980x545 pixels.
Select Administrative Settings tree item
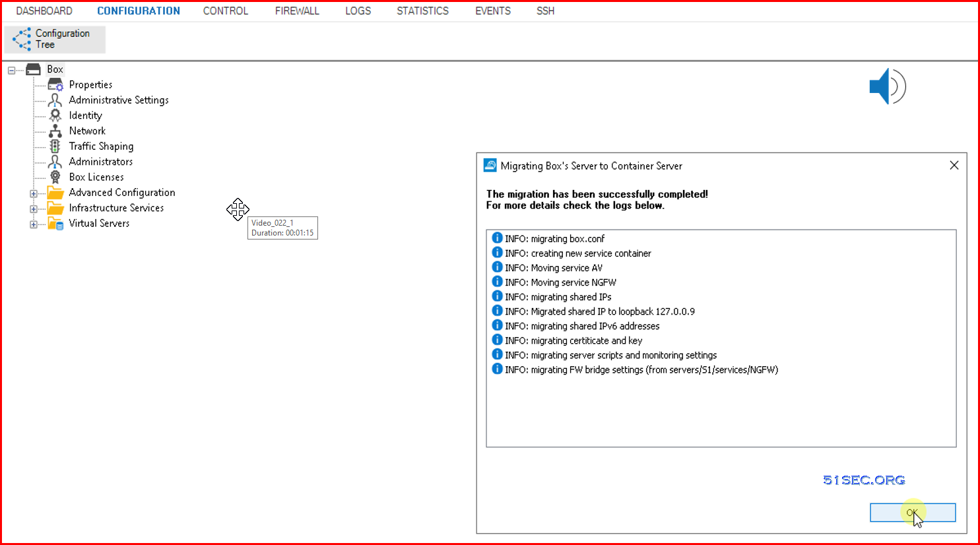point(119,100)
